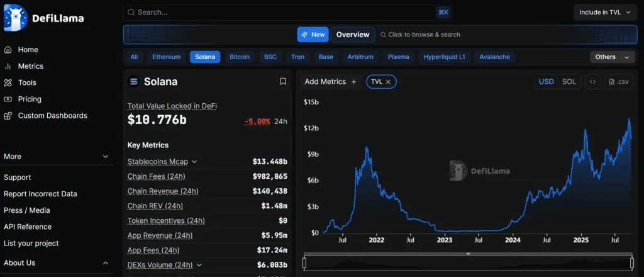Screen dimensions: 644x277
Task: Click the Token Incentives (24h) label
Action: [166, 221]
